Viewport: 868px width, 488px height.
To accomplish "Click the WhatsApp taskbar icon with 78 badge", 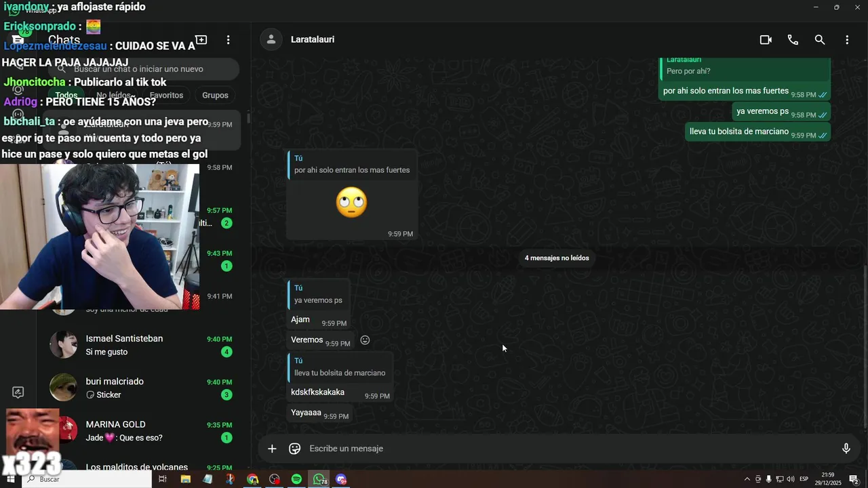I will pyautogui.click(x=319, y=479).
